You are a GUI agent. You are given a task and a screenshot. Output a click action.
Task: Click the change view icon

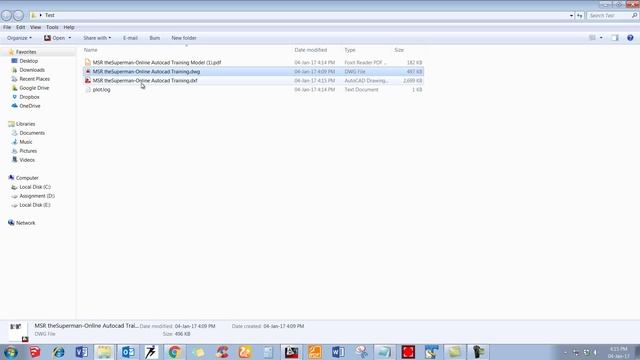592,38
